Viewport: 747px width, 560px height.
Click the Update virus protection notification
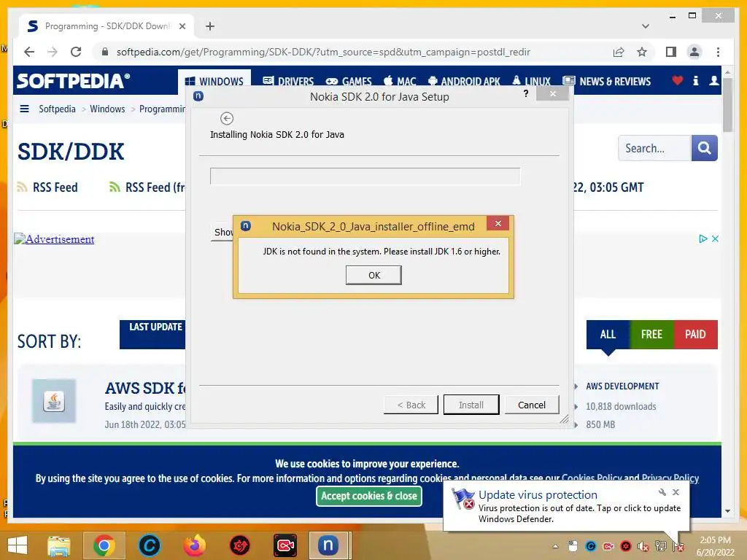[x=566, y=506]
